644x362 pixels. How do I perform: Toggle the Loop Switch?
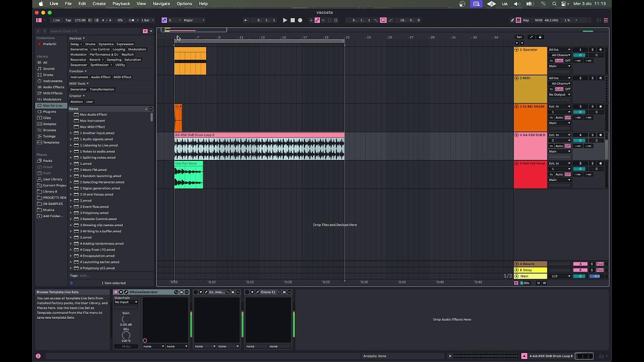pos(383,20)
